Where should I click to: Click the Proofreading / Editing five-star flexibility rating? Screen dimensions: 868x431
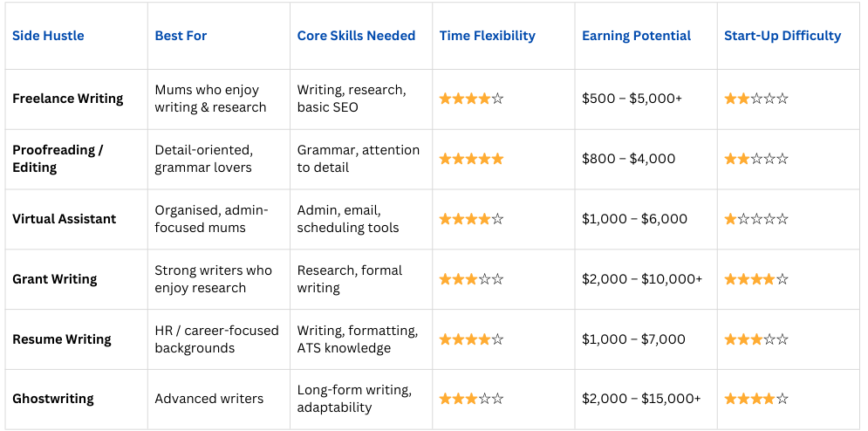click(471, 159)
